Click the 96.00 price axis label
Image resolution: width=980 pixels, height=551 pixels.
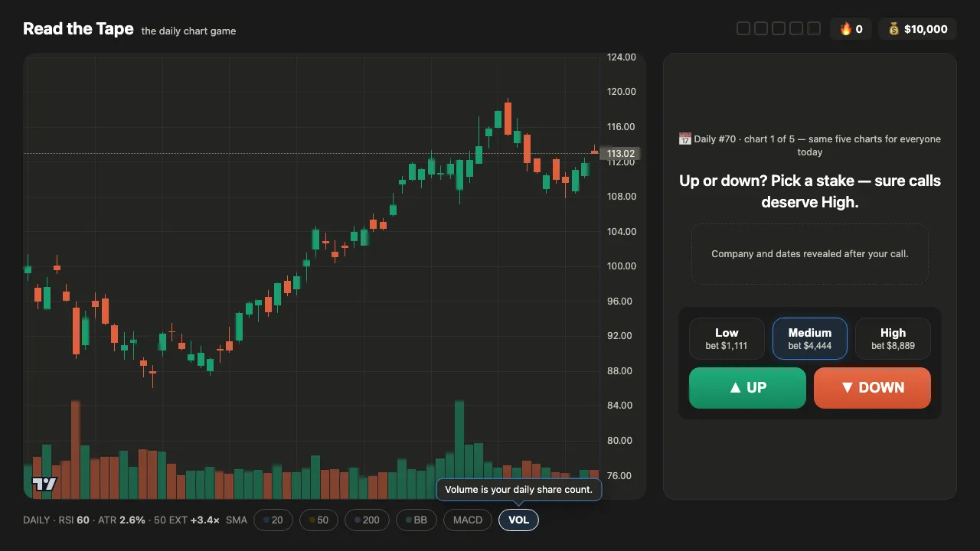pyautogui.click(x=621, y=302)
